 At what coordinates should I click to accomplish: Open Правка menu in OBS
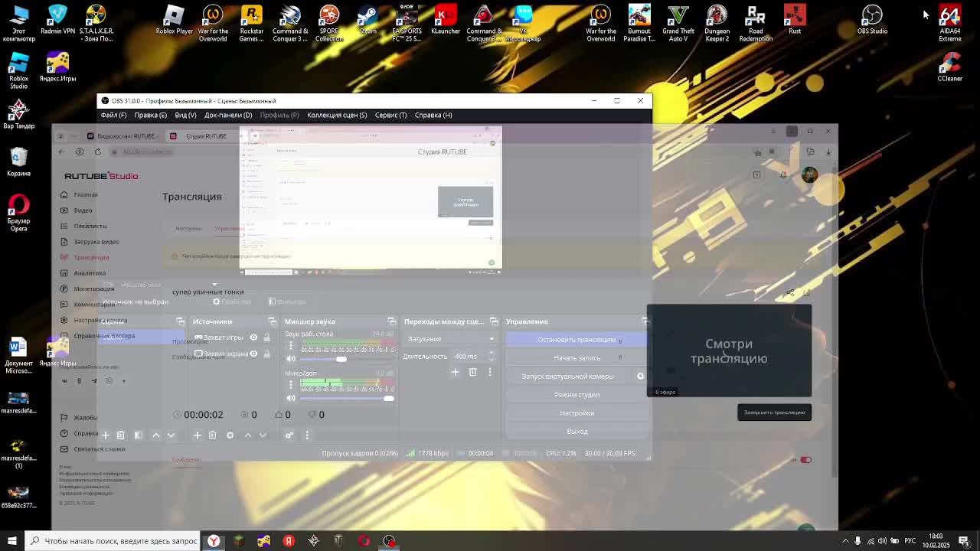(150, 115)
